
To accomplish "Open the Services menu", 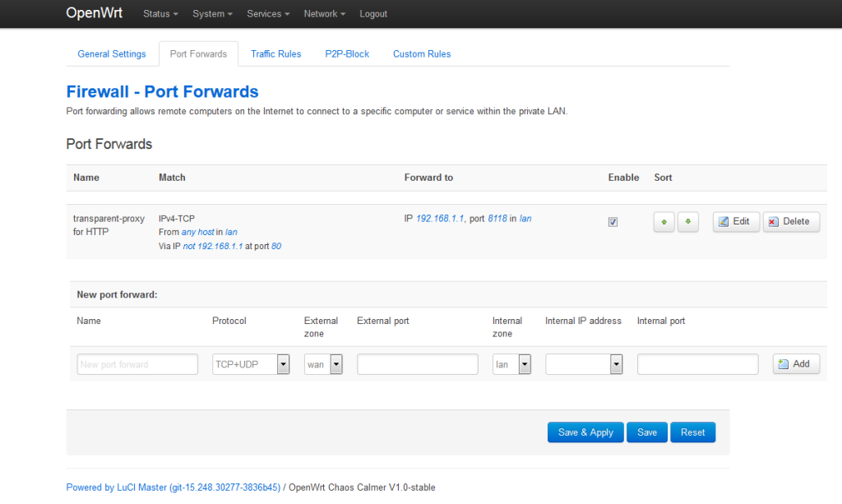I will [x=267, y=13].
